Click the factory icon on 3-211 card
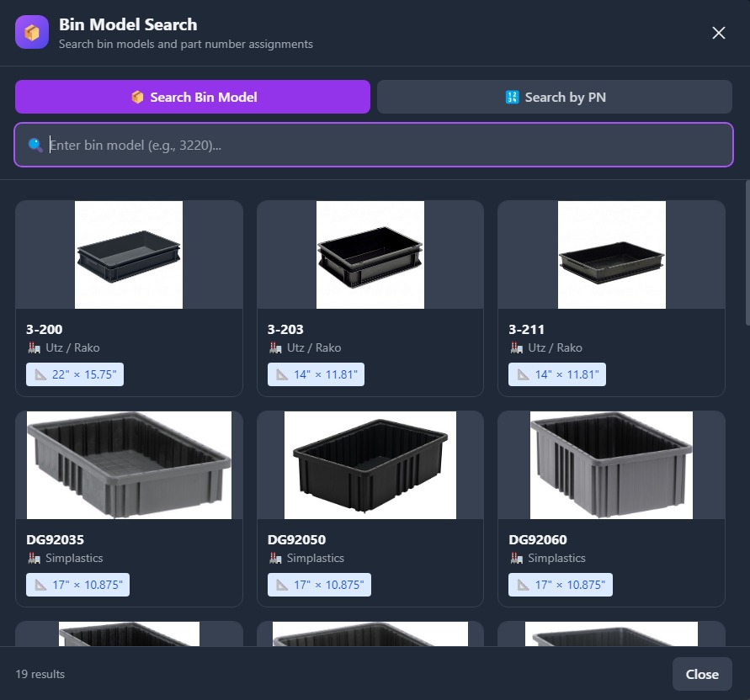The height and width of the screenshot is (700, 750). [517, 347]
